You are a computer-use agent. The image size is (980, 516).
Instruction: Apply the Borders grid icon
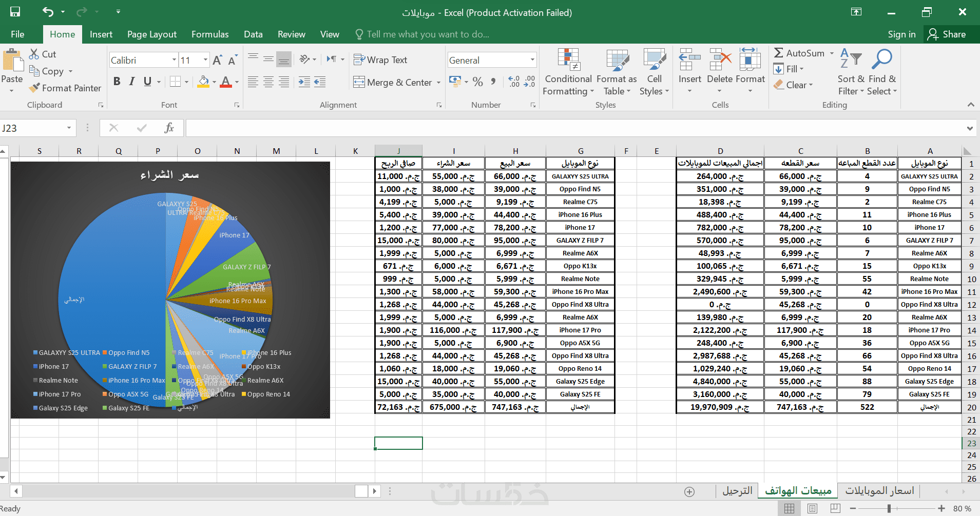tap(175, 82)
